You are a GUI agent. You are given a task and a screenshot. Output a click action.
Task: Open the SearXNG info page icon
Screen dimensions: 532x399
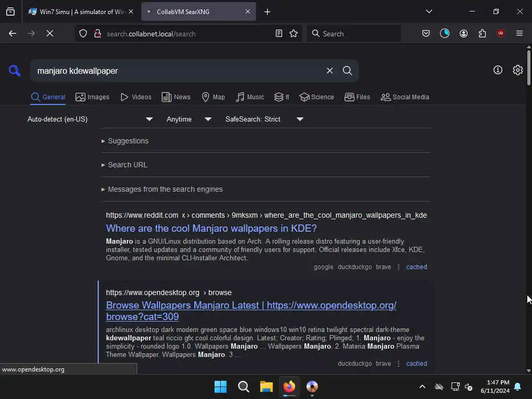point(498,70)
